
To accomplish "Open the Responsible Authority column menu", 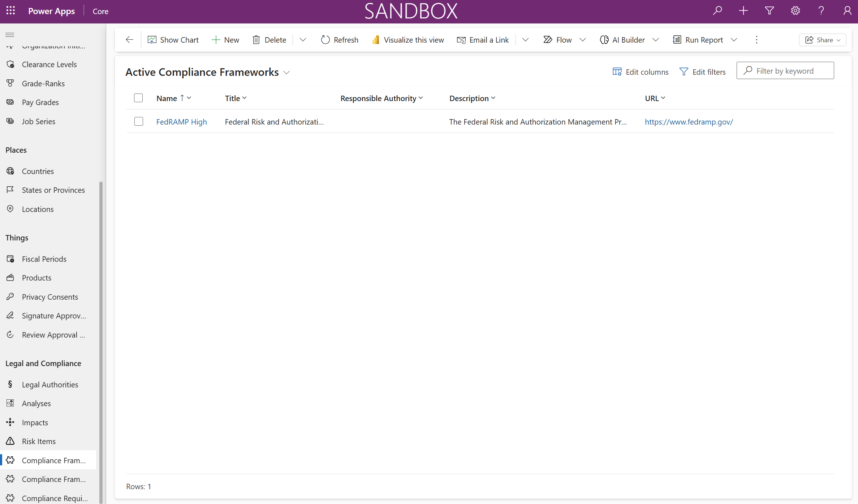I will [x=381, y=98].
